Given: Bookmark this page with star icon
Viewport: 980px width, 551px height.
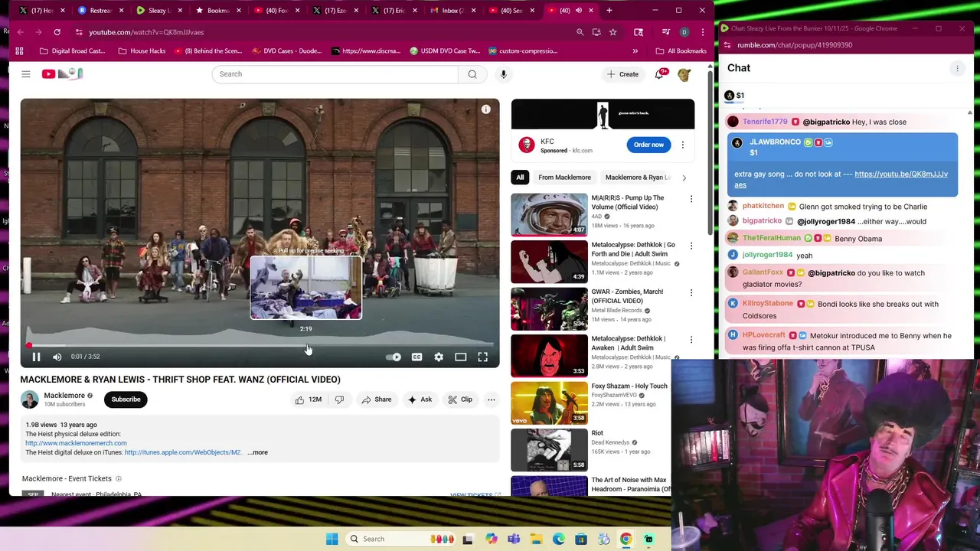Looking at the screenshot, I should (612, 32).
